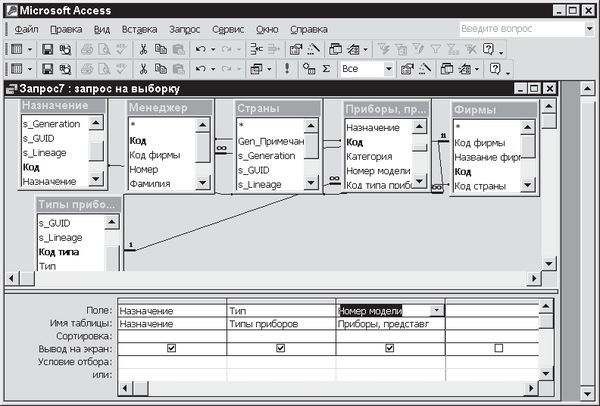
Task: Click the Show Table toolbar icon
Action: [x=308, y=69]
